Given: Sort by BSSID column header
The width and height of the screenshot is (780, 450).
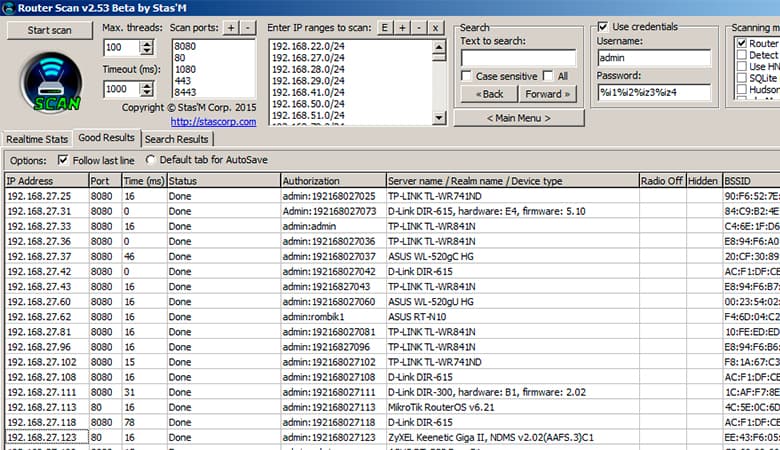Looking at the screenshot, I should (x=751, y=181).
